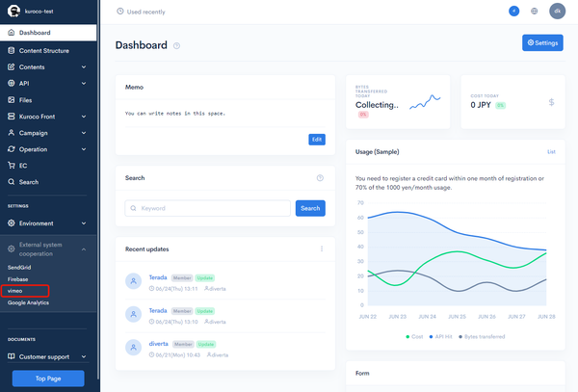Viewport: 578px width, 392px height.
Task: Click the Top Page button
Action: [48, 379]
